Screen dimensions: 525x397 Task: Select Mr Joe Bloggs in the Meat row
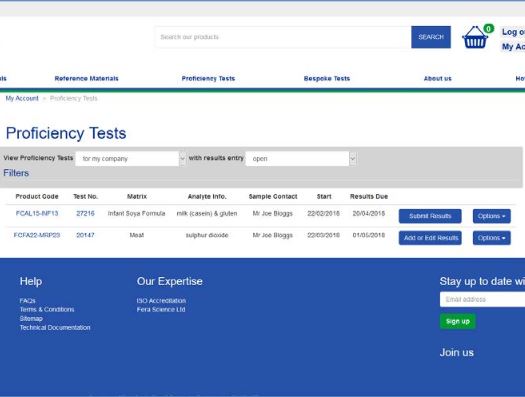pyautogui.click(x=273, y=235)
